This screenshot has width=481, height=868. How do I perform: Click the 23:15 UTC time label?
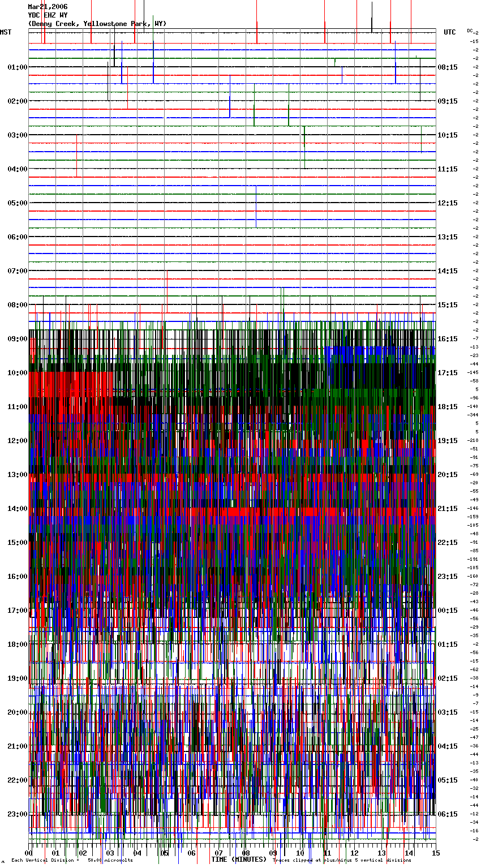[448, 577]
